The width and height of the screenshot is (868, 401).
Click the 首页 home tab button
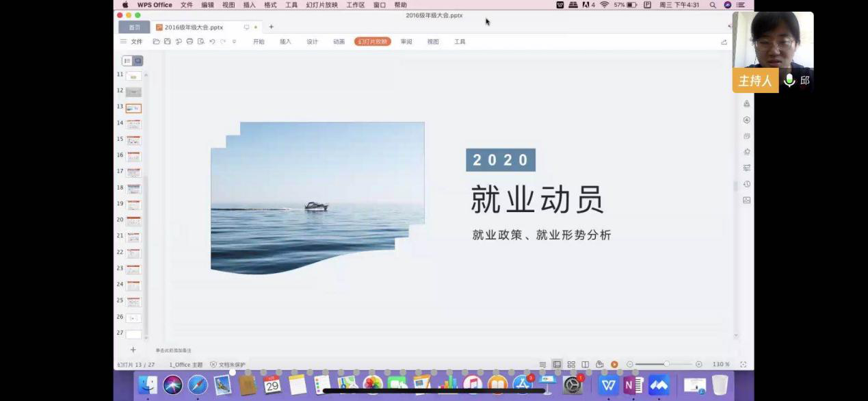(x=134, y=27)
